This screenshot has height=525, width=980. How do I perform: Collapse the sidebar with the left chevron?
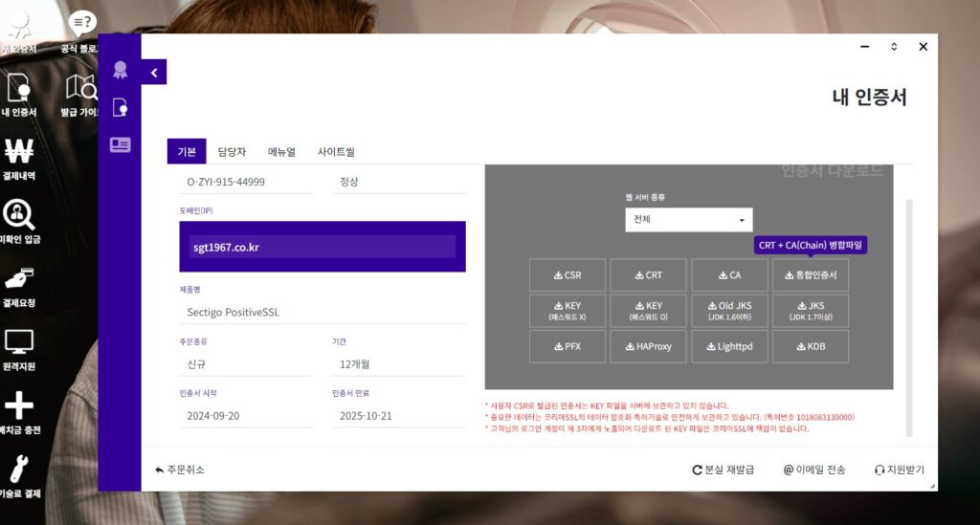click(x=154, y=72)
